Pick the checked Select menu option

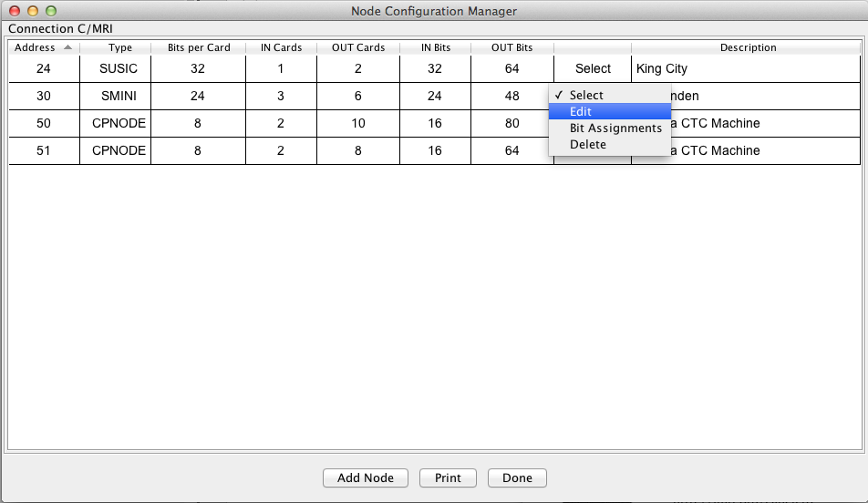point(586,95)
